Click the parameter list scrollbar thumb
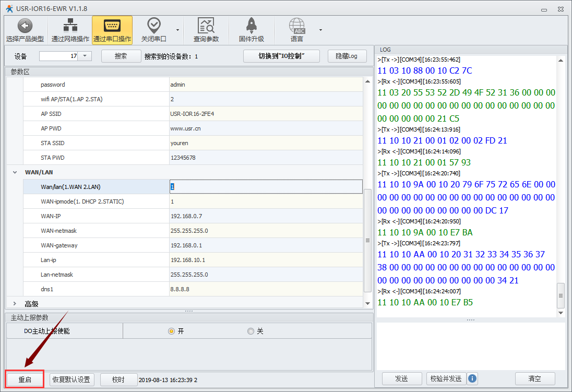The image size is (572, 392). pos(367,240)
